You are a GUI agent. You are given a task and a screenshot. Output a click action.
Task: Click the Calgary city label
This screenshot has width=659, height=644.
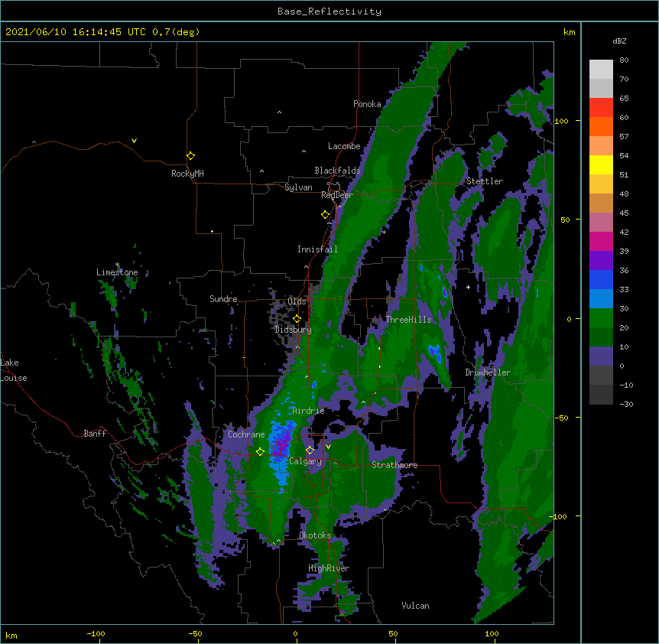coord(305,461)
